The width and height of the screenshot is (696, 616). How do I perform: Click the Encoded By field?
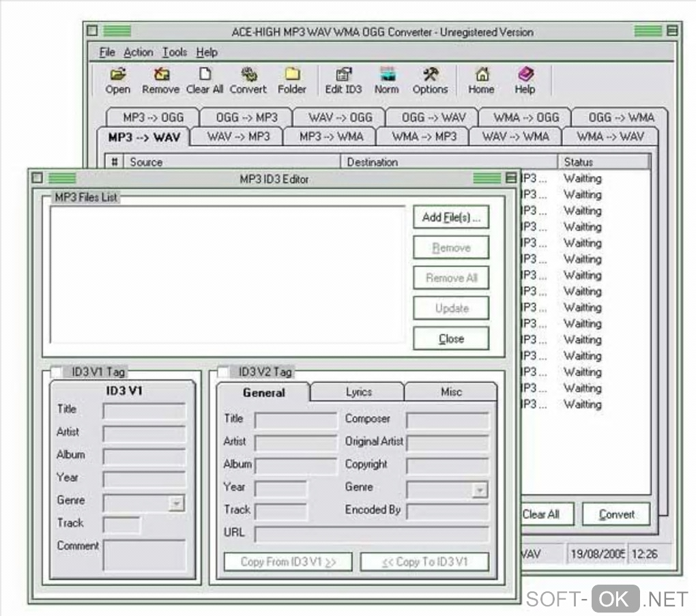[x=448, y=511]
